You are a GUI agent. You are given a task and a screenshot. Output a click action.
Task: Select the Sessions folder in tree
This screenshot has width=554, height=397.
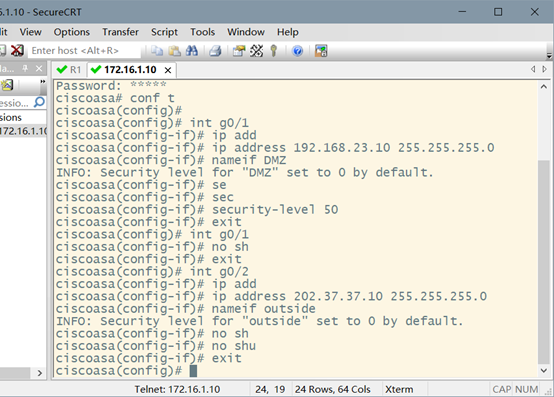pyautogui.click(x=11, y=117)
